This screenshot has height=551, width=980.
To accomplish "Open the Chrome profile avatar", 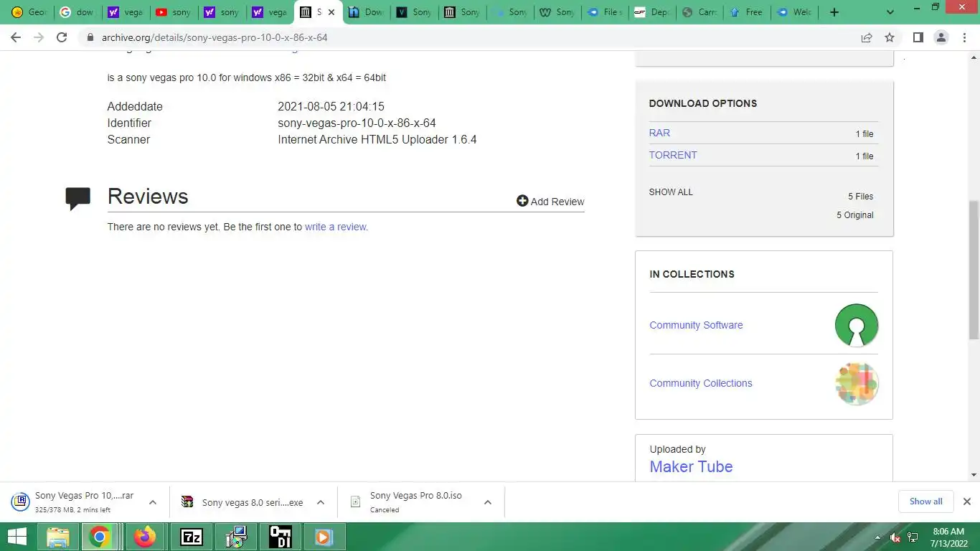I will 941,37.
